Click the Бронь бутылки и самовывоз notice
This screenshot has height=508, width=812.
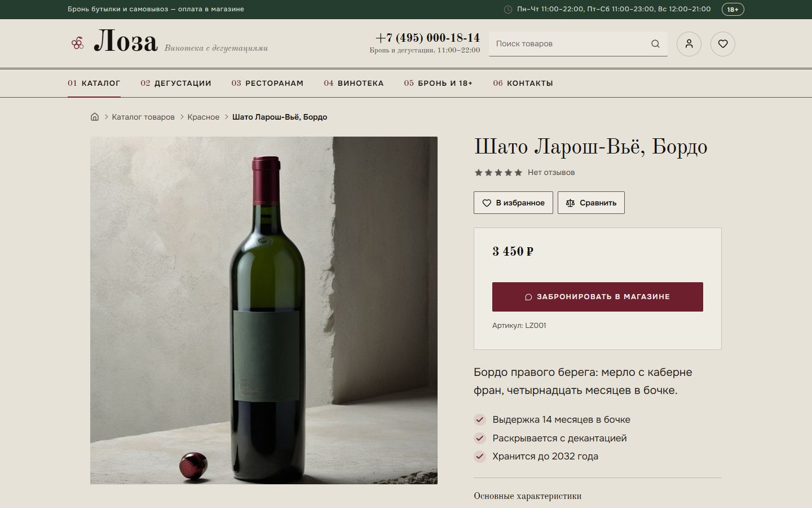156,9
